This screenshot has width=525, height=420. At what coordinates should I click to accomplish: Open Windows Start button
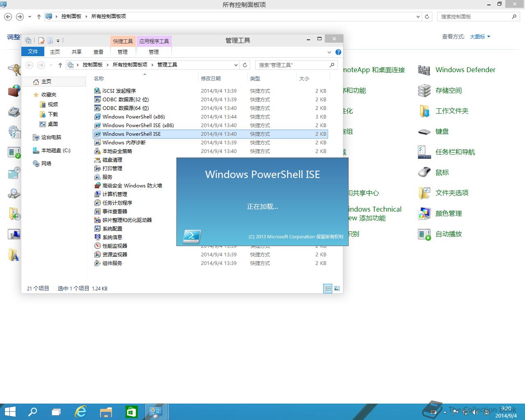pos(9,412)
